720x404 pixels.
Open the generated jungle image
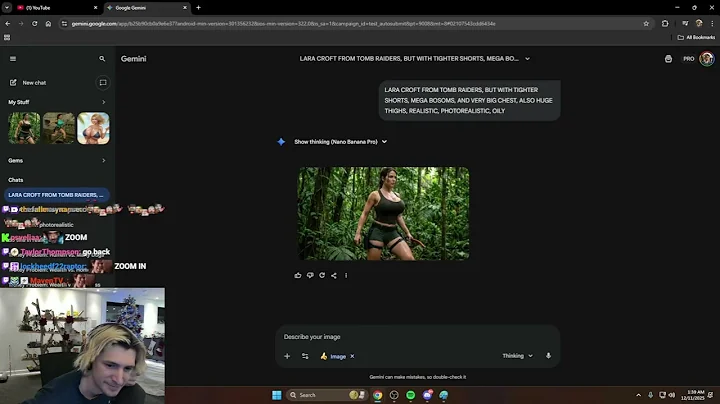pyautogui.click(x=383, y=213)
